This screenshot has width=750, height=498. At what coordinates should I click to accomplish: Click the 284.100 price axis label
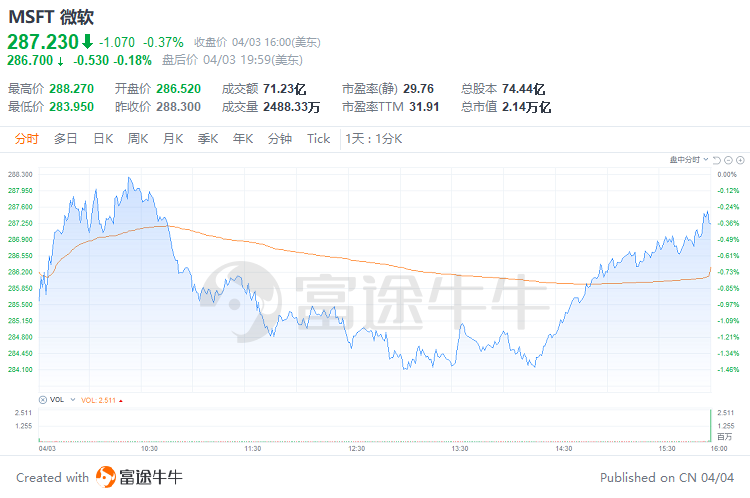coord(20,370)
